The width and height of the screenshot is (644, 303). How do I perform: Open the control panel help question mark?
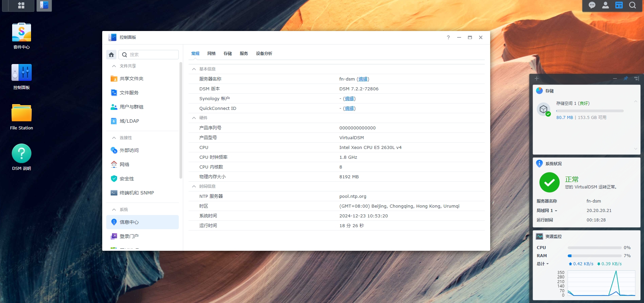[x=448, y=37]
